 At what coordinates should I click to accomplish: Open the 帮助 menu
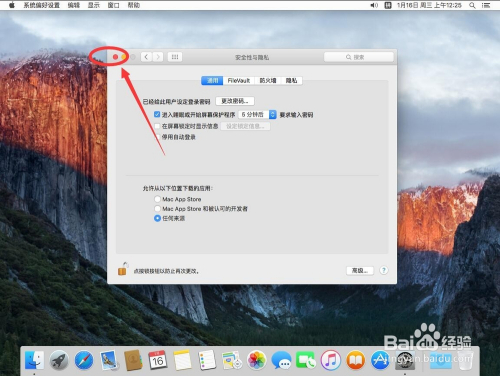coord(134,5)
